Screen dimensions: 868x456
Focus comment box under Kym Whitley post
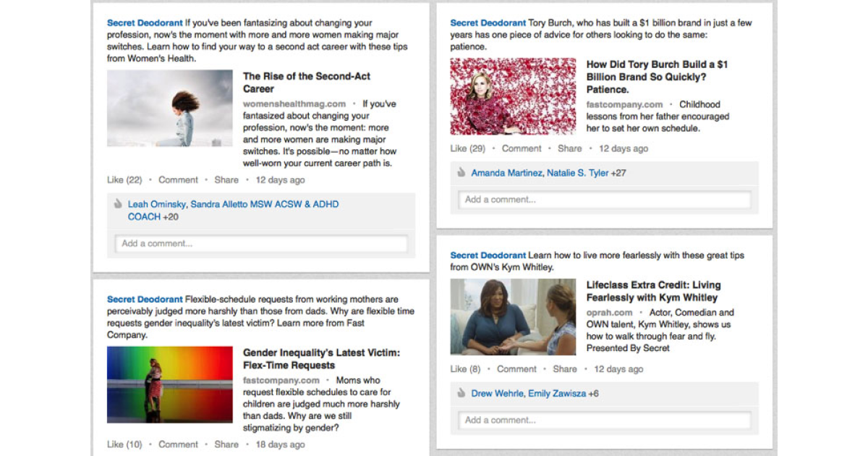tap(605, 420)
